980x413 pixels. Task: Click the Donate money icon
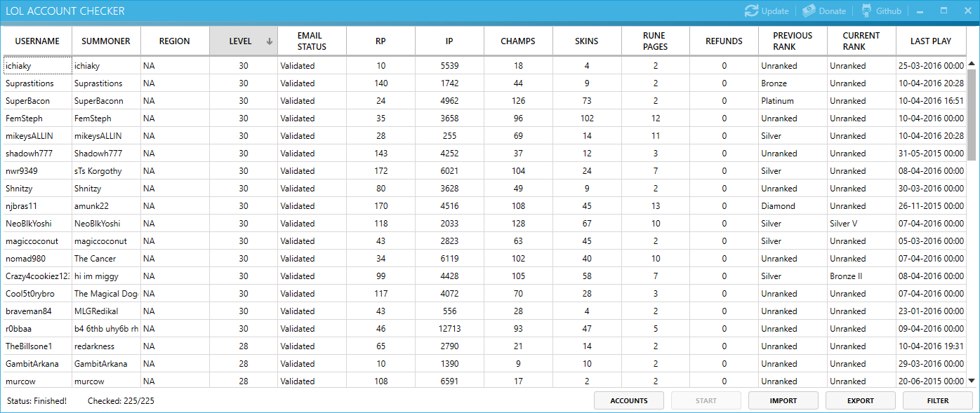click(809, 11)
